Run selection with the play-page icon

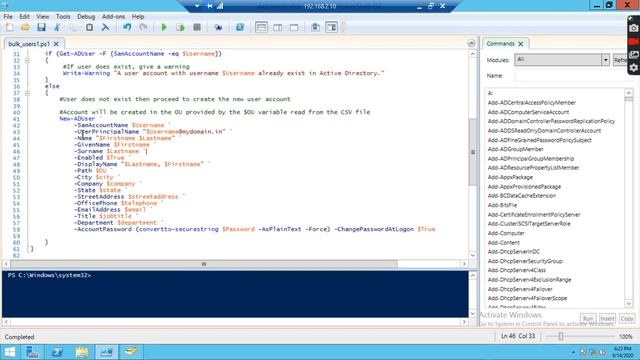pyautogui.click(x=180, y=27)
